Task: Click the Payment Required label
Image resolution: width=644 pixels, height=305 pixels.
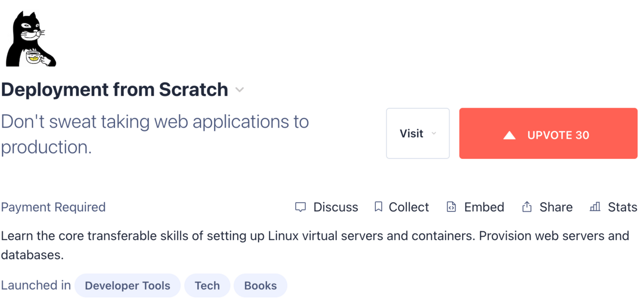Action: [53, 207]
